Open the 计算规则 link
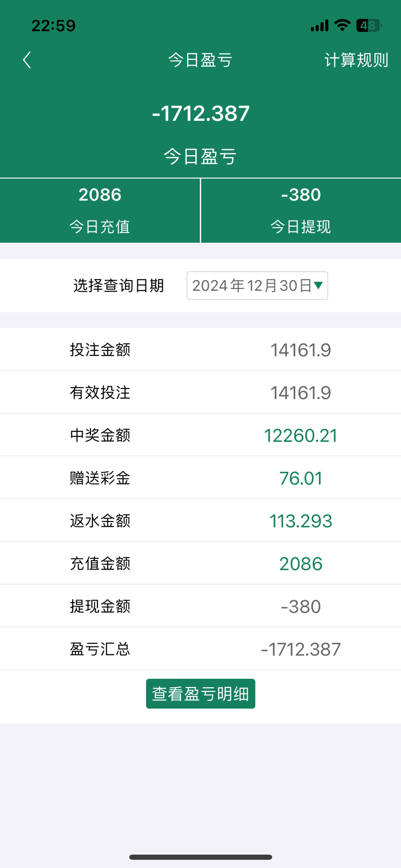 [x=356, y=60]
